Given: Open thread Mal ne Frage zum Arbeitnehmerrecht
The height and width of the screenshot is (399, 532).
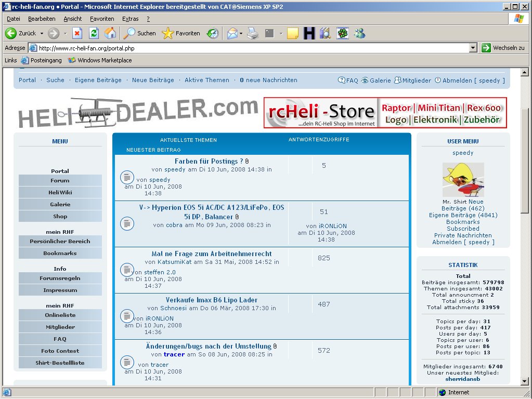Looking at the screenshot, I should pyautogui.click(x=212, y=254).
